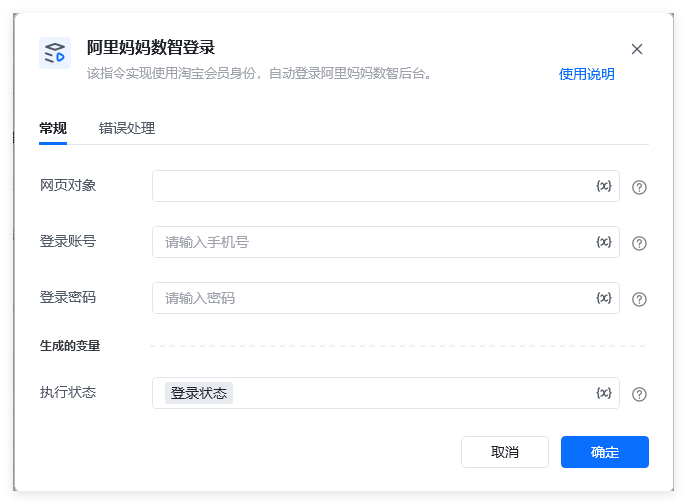Confirm with the 确定 button
The height and width of the screenshot is (504, 687).
(605, 452)
